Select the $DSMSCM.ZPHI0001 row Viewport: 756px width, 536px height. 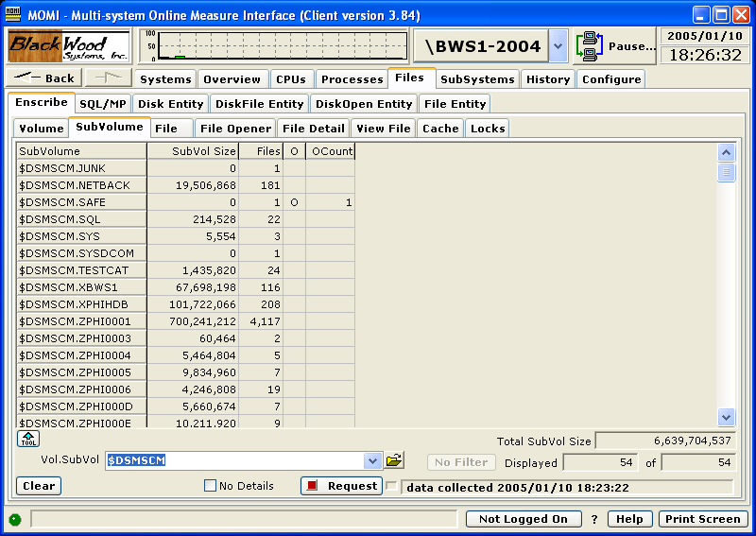click(x=81, y=320)
